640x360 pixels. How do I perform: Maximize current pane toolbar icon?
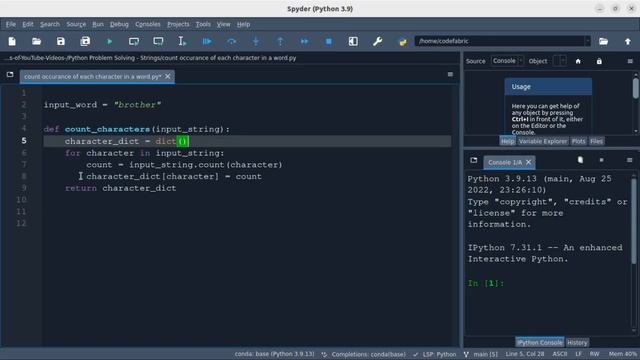pos(353,41)
